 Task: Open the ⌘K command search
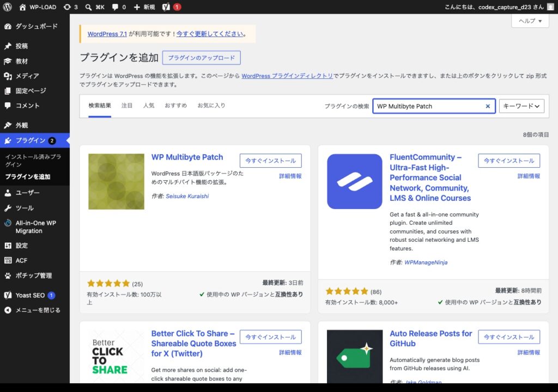(x=95, y=7)
